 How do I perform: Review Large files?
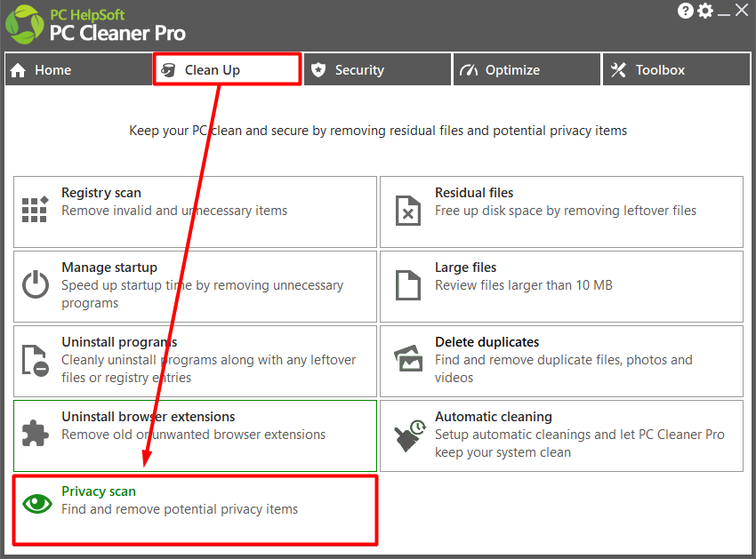click(562, 287)
